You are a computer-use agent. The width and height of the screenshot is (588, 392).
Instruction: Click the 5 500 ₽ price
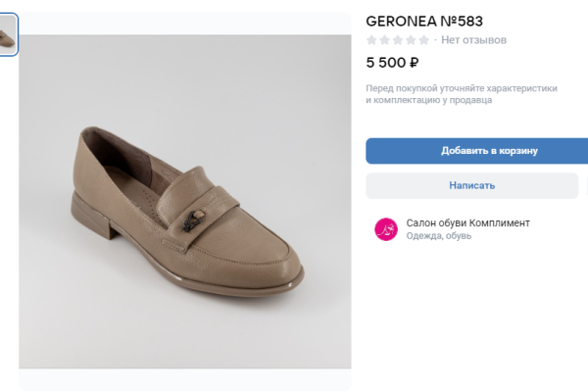(393, 63)
